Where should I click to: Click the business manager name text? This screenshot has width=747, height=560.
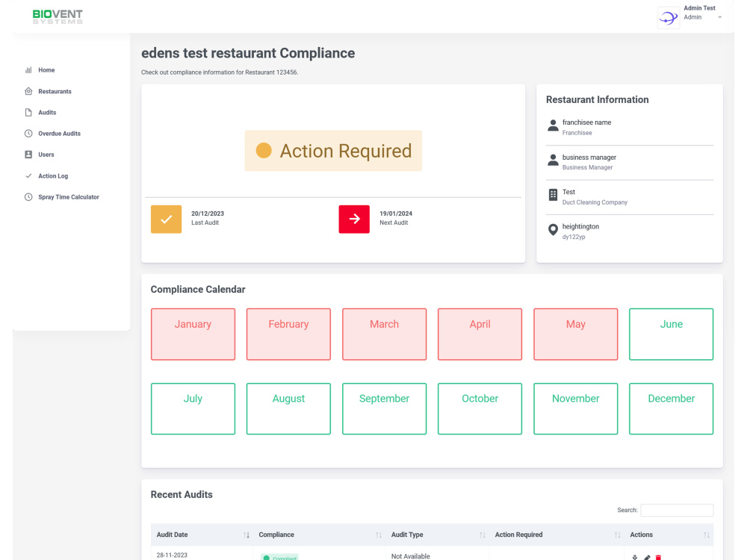(589, 157)
